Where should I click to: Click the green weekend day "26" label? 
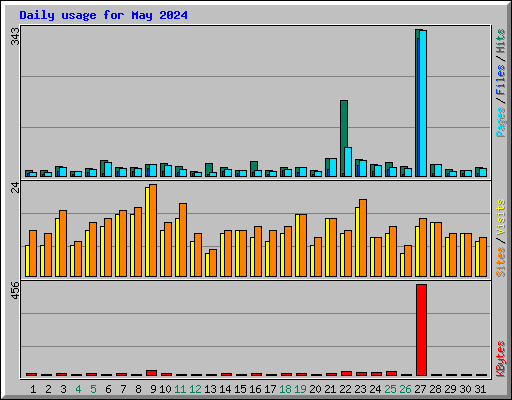(x=405, y=389)
